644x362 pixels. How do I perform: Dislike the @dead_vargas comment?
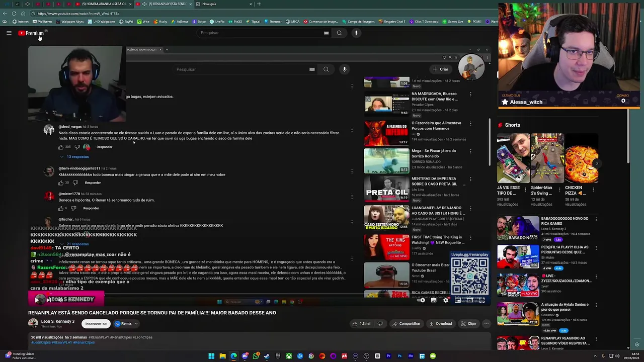click(77, 147)
